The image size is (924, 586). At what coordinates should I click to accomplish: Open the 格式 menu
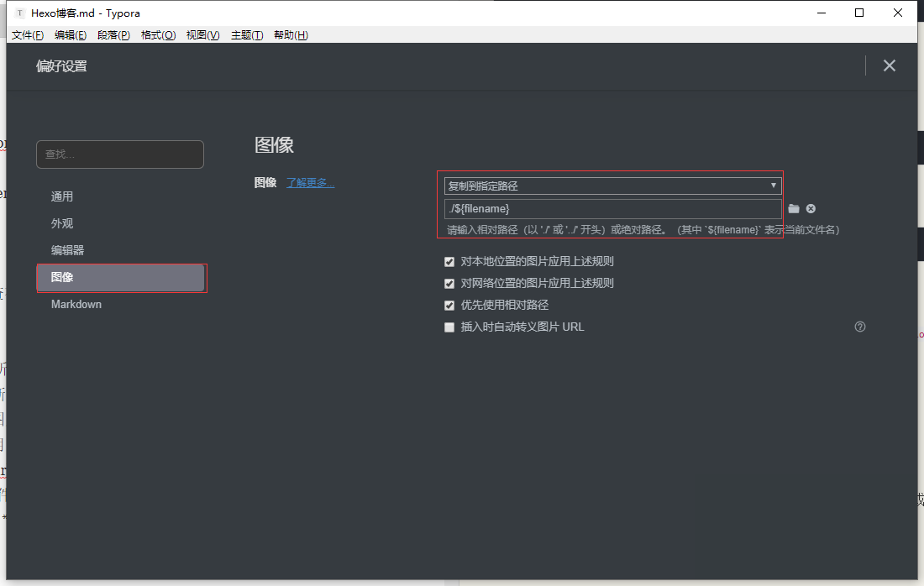pos(158,35)
